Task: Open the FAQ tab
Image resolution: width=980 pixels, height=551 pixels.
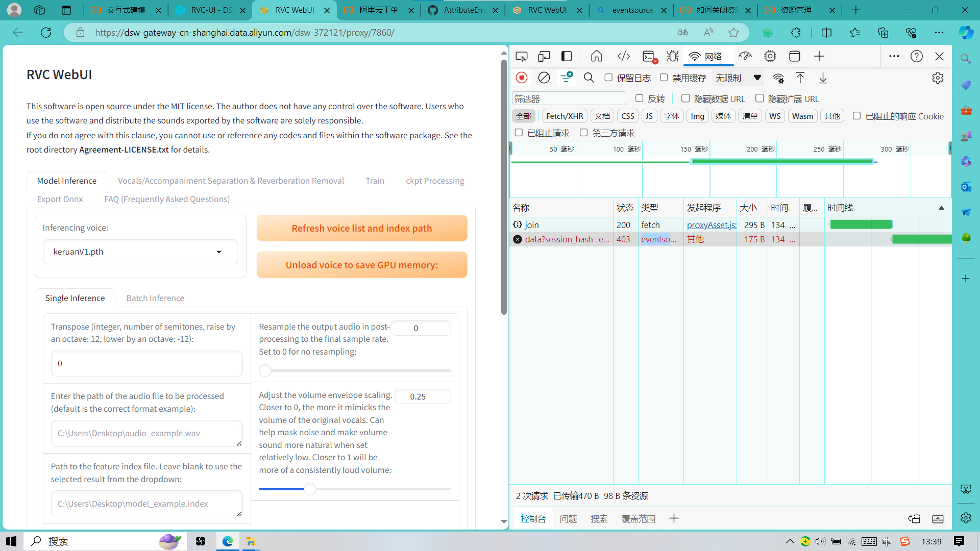Action: coord(167,199)
